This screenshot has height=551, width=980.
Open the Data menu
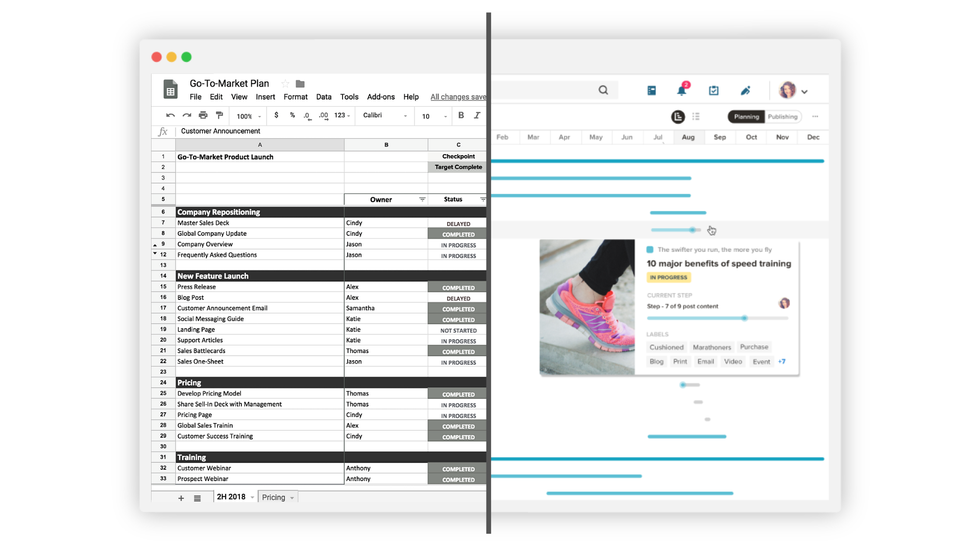[324, 97]
